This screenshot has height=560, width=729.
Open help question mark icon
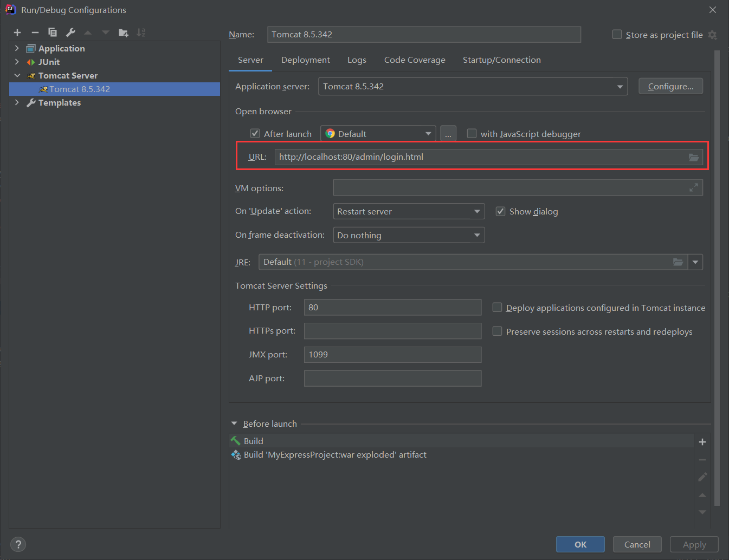pos(18,544)
